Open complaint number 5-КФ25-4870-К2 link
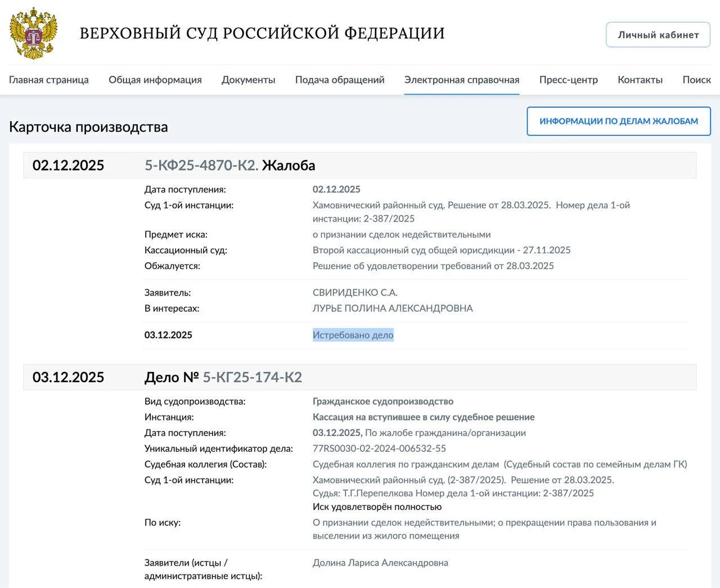Image resolution: width=720 pixels, height=588 pixels. [201, 165]
